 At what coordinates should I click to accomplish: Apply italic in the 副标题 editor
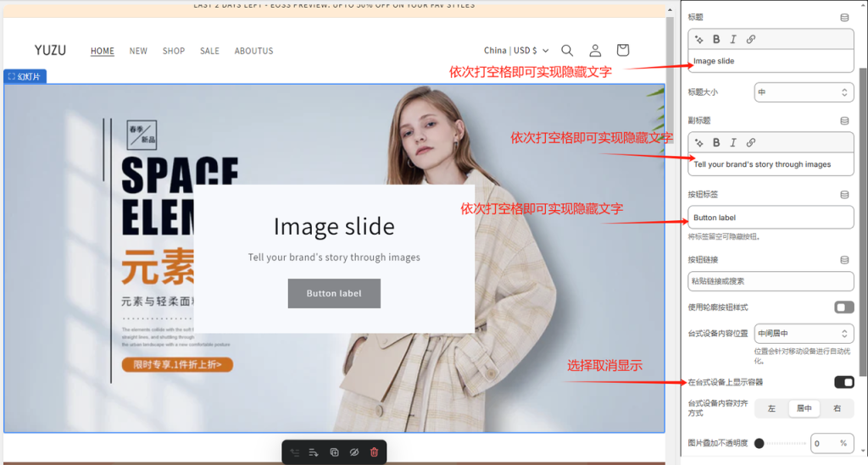(733, 142)
